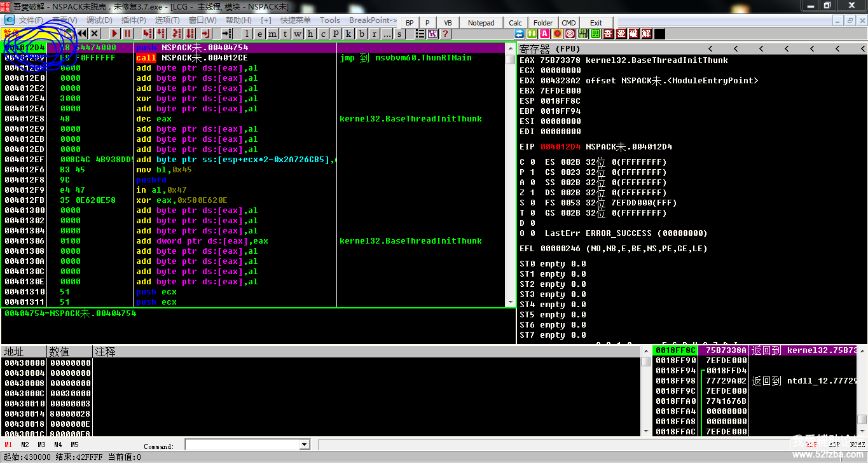Pause execution with the red pause icon

tap(128, 34)
